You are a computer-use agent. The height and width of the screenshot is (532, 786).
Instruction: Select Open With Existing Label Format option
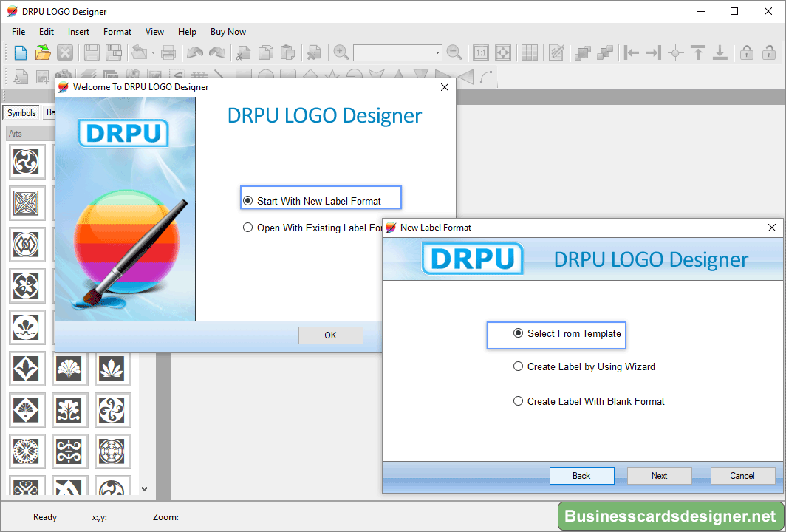pos(312,228)
